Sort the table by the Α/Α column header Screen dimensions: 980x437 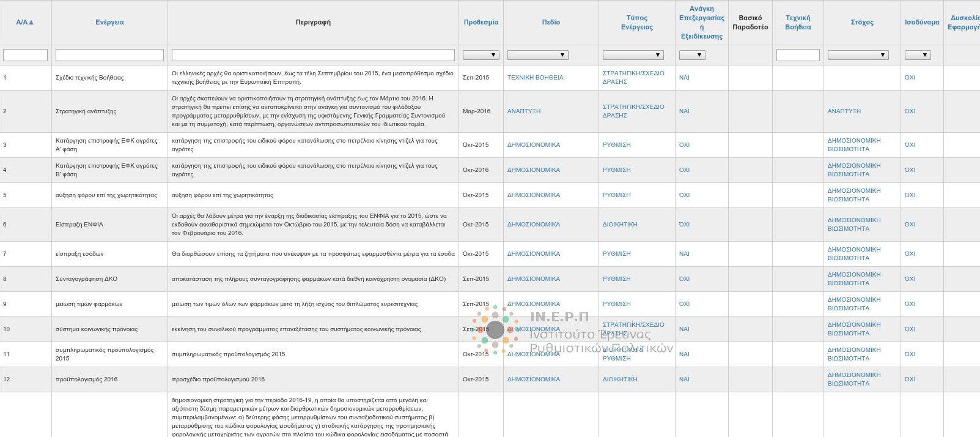25,22
